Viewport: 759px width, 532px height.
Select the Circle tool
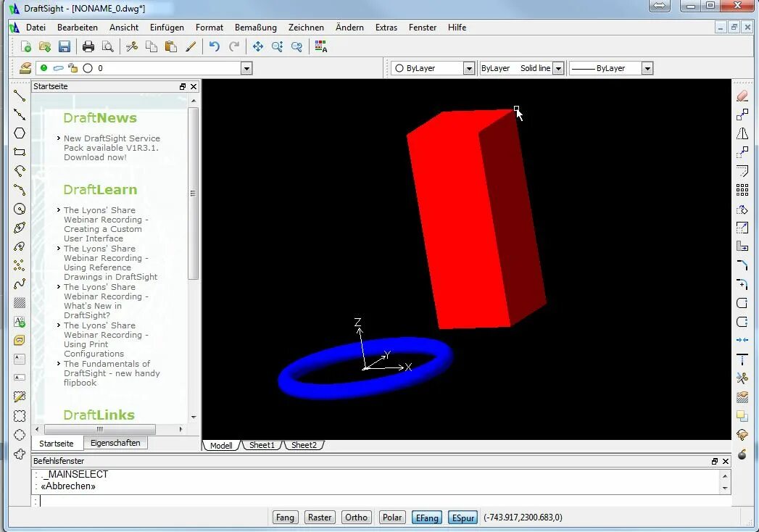tap(20, 209)
